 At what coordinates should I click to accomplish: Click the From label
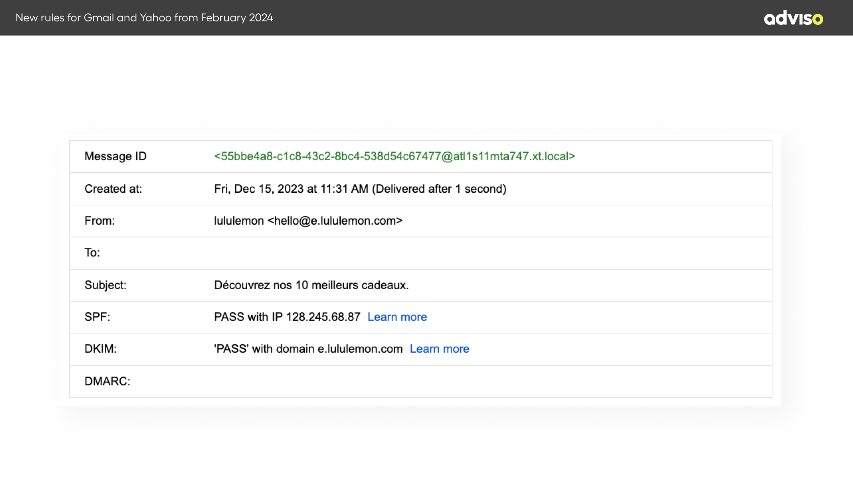click(x=100, y=221)
